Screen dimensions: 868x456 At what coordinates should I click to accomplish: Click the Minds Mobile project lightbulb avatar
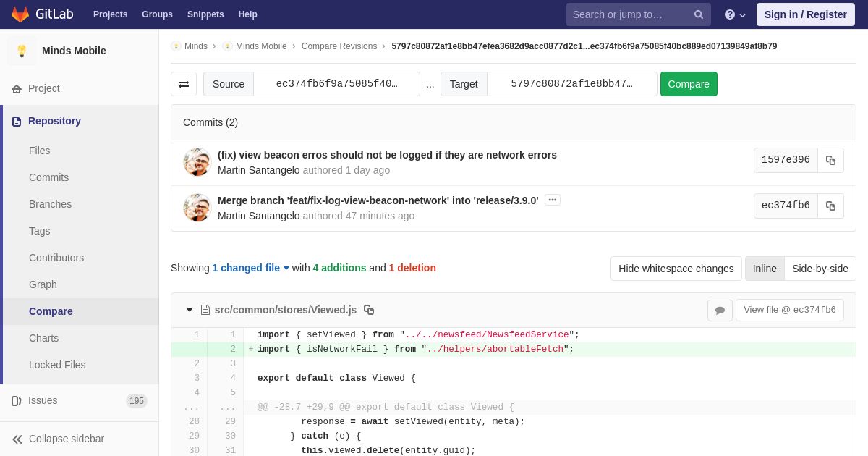click(x=22, y=51)
